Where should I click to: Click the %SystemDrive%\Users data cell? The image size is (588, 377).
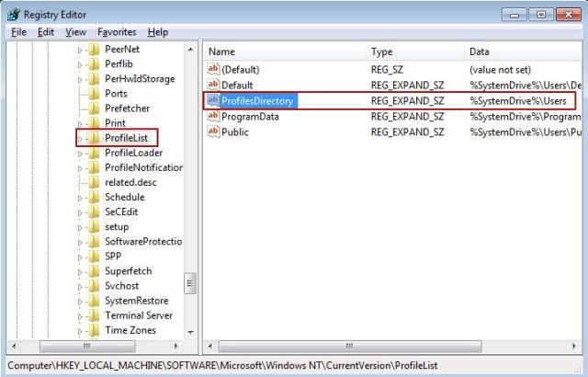[x=518, y=101]
